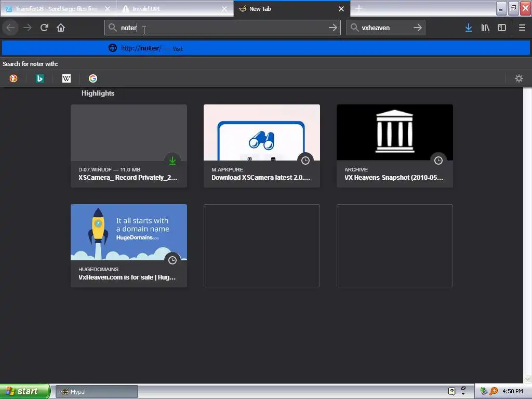The height and width of the screenshot is (399, 532).
Task: Click the address bar containing 'noter'
Action: 222,28
